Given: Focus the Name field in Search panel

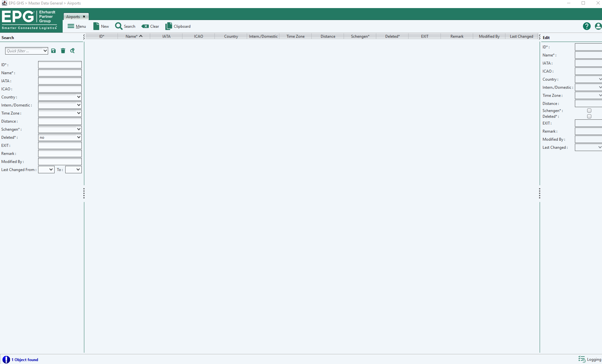Looking at the screenshot, I should pyautogui.click(x=60, y=73).
